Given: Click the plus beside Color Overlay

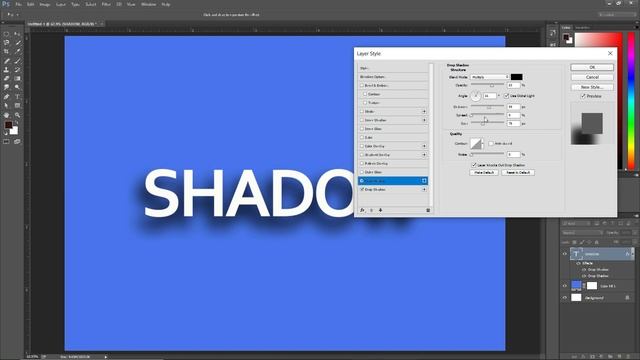Looking at the screenshot, I should tap(424, 146).
